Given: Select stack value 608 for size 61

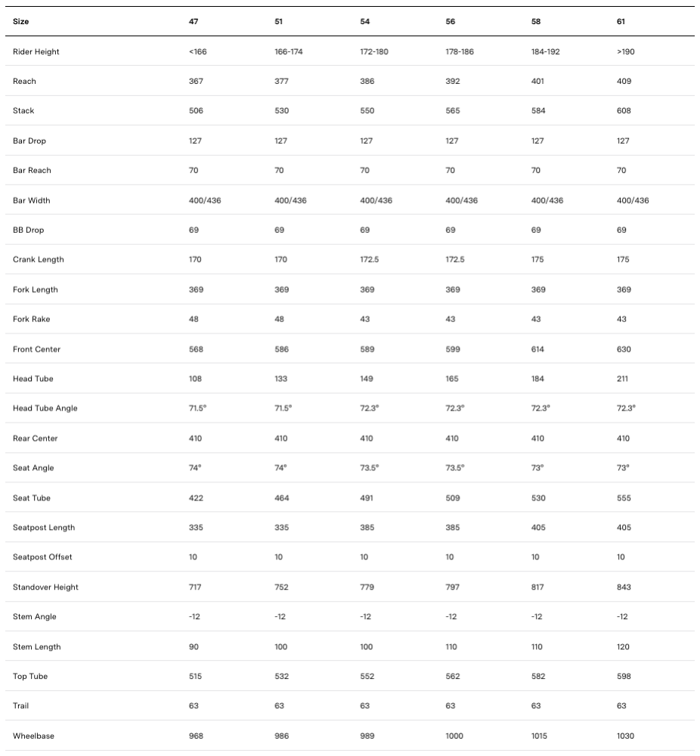Looking at the screenshot, I should 624,110.
